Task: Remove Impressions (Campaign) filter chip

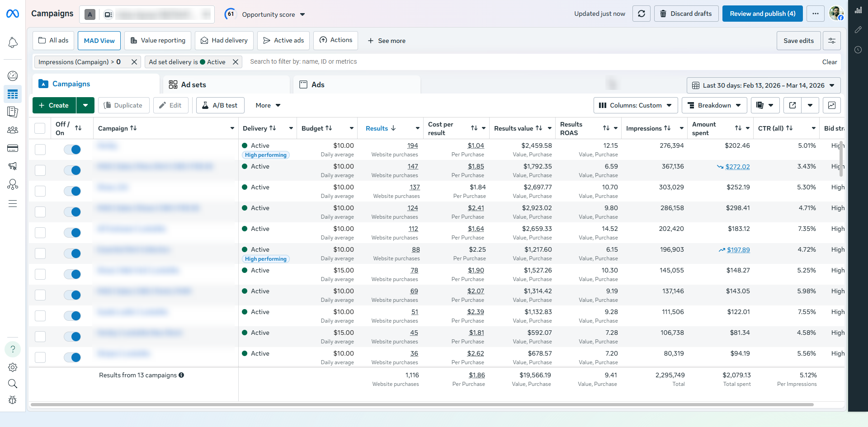Action: point(134,62)
